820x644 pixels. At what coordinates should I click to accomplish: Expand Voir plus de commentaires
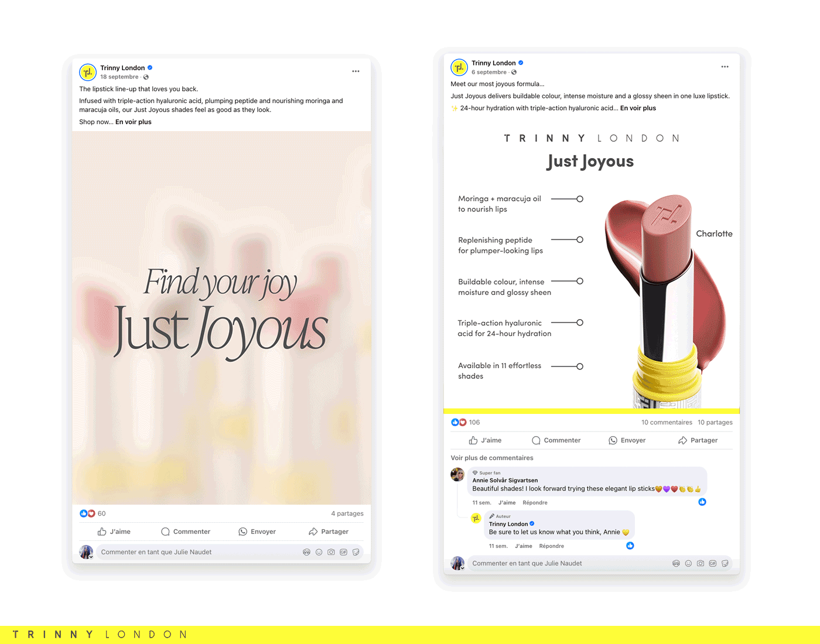click(x=492, y=458)
